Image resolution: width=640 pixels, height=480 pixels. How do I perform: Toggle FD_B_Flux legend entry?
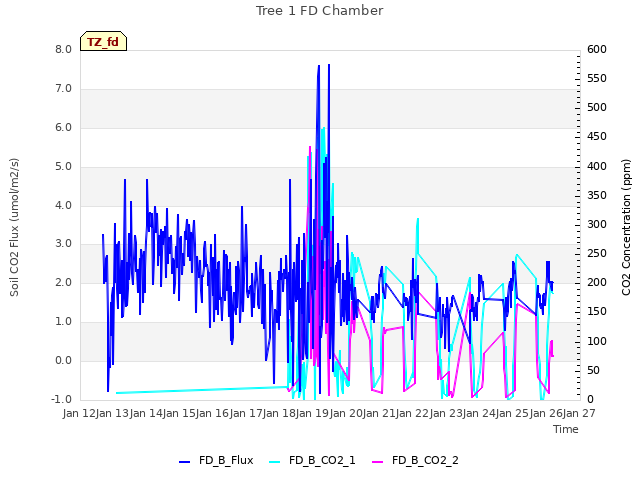(x=216, y=460)
